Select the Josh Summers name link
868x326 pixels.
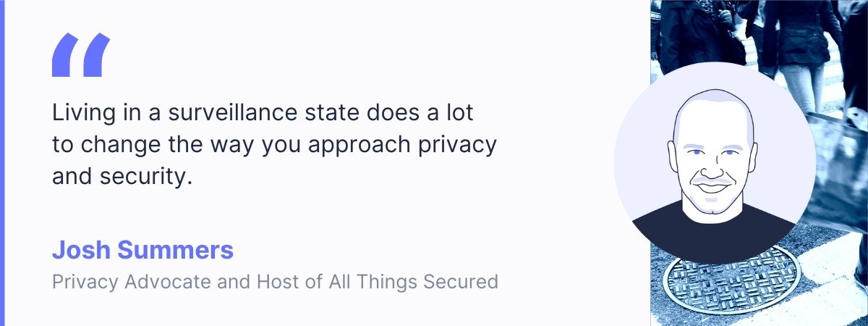tap(142, 251)
